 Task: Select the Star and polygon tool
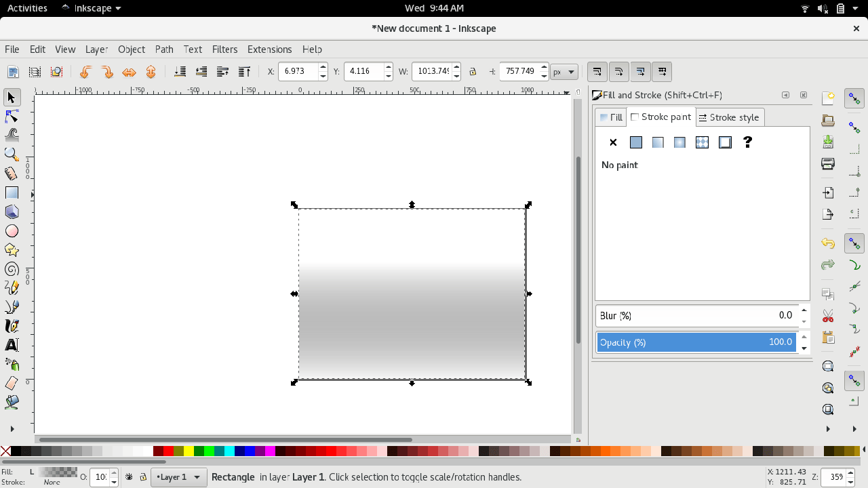click(x=12, y=250)
